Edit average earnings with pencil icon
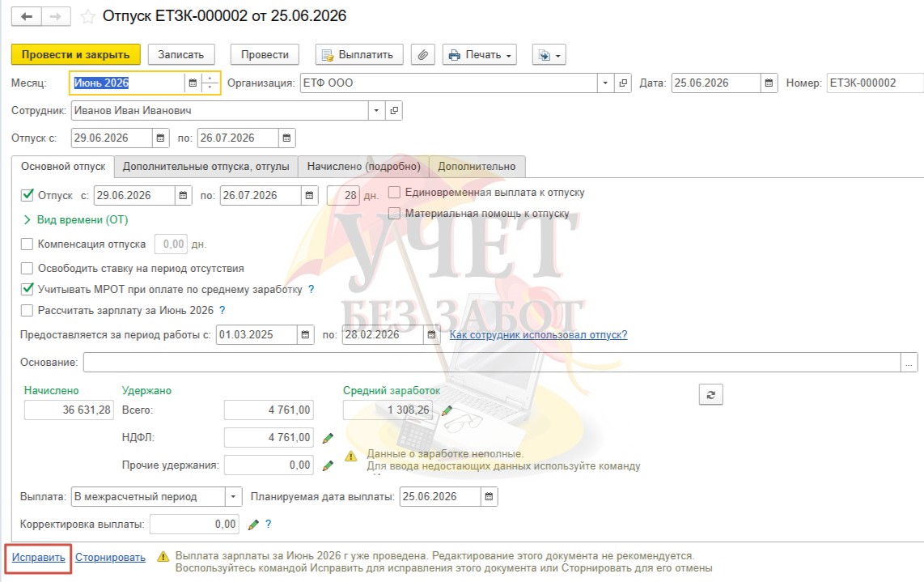 click(447, 410)
